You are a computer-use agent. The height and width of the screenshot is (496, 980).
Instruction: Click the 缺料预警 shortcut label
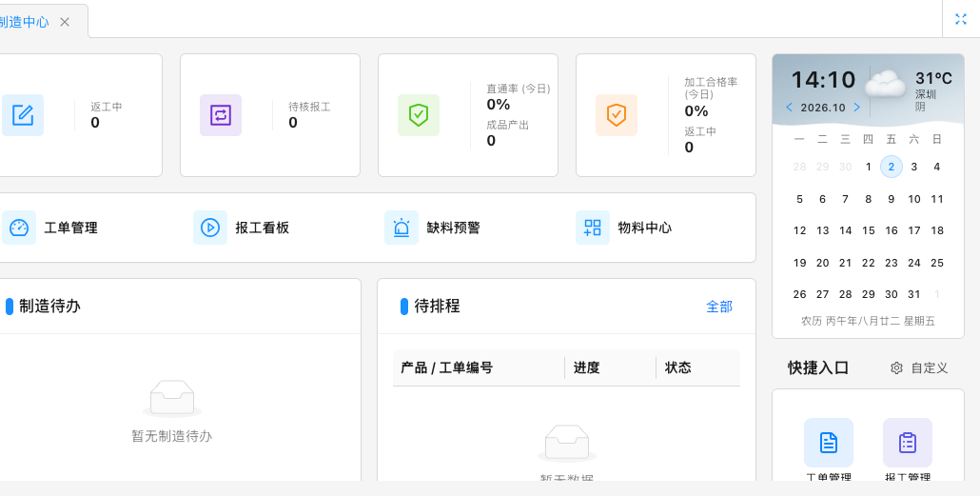click(453, 228)
